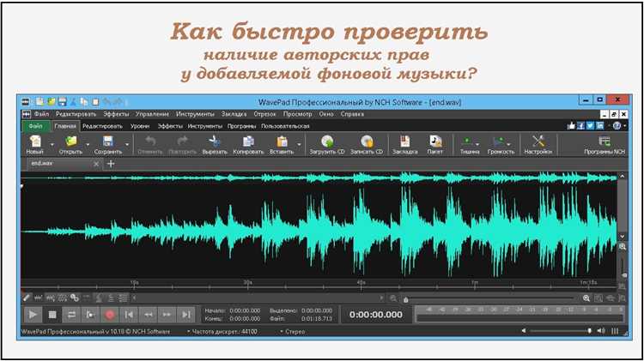Close the end.wav file tab
Image resolution: width=644 pixels, height=361 pixels.
click(x=96, y=164)
